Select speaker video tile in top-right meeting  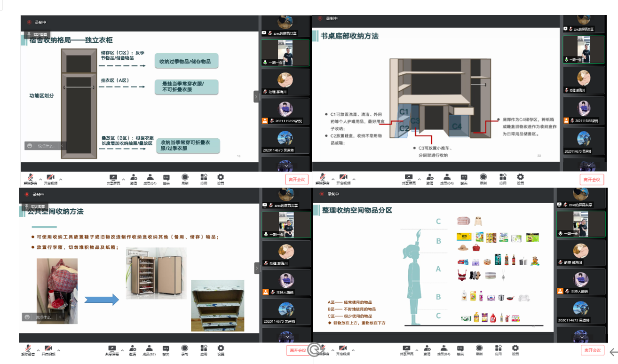pos(584,50)
